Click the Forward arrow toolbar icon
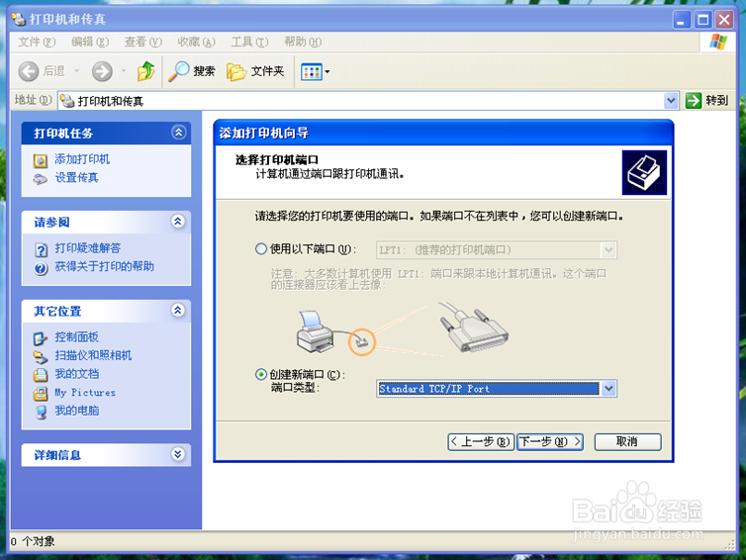Screen dimensions: 746x560 [102, 71]
